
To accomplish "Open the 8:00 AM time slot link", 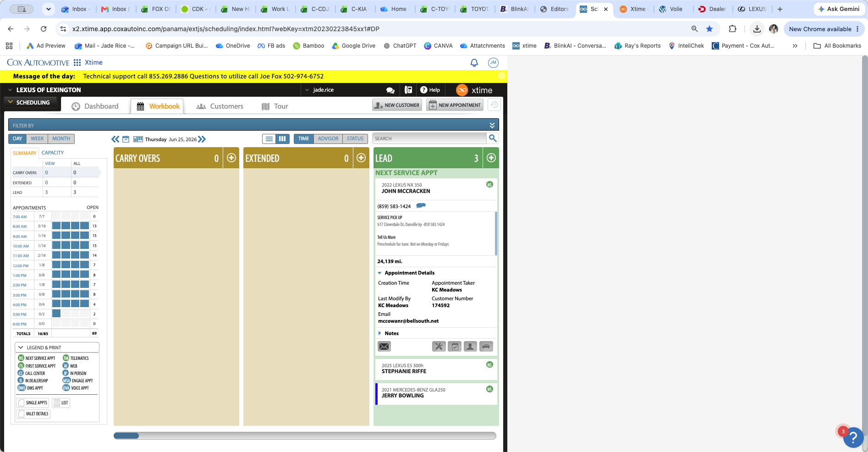I will (20, 226).
